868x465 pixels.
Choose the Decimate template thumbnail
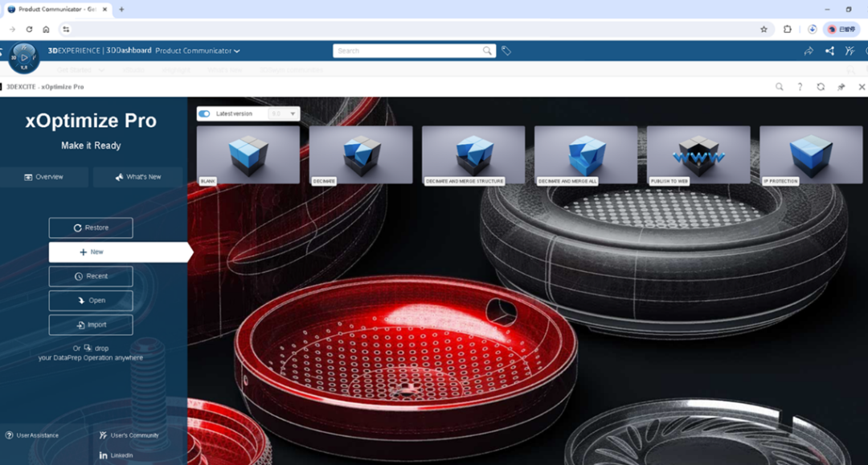click(361, 154)
